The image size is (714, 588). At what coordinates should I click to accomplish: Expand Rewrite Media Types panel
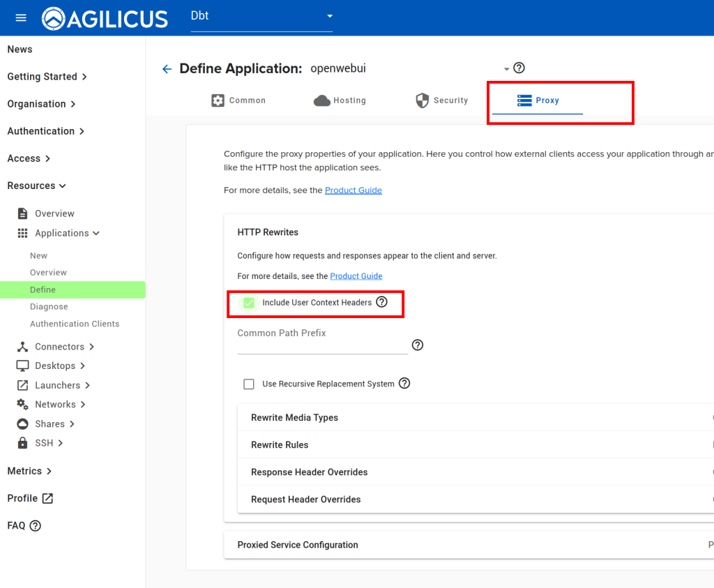[476, 418]
